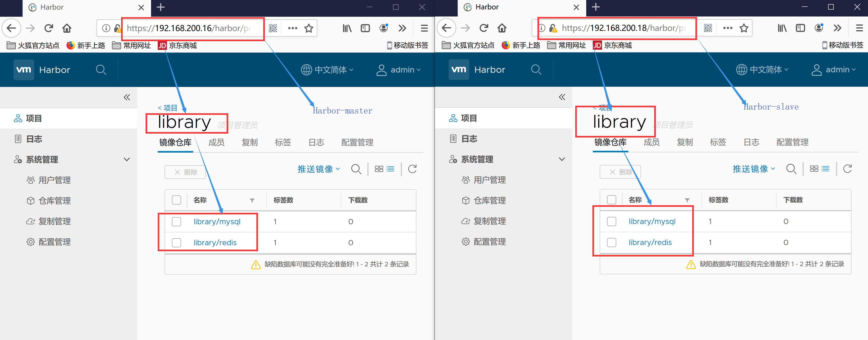
Task: Expand 推送镜像 dropdown in right window
Action: (754, 168)
